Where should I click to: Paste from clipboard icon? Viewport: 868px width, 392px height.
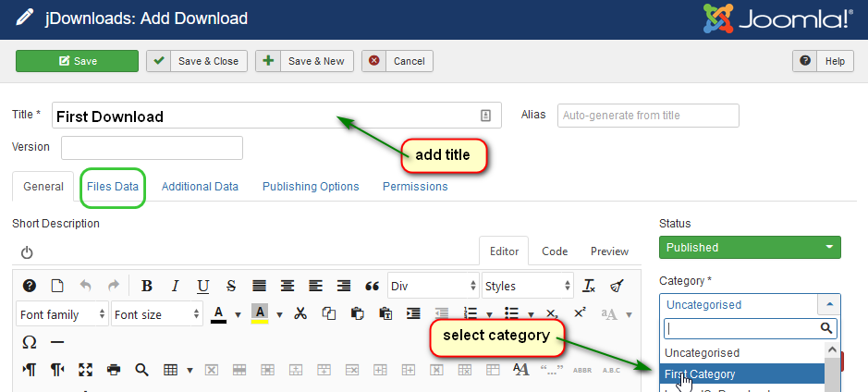pyautogui.click(x=358, y=314)
